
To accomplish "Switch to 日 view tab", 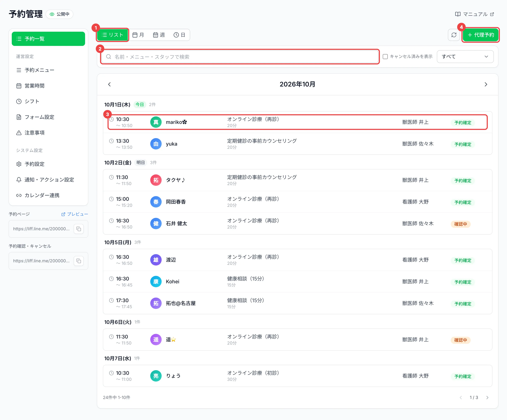I will click(x=179, y=35).
